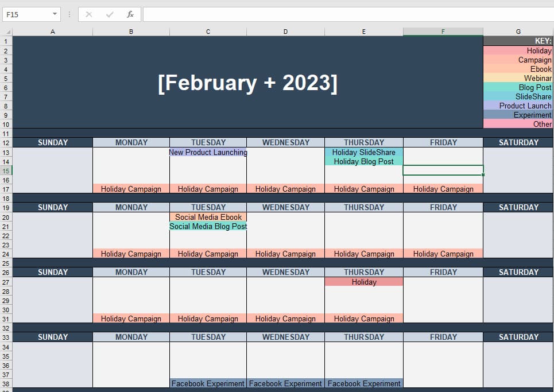The image size is (554, 392).
Task: Click Thursday's Holiday Campaign in row 31
Action: [x=364, y=319]
